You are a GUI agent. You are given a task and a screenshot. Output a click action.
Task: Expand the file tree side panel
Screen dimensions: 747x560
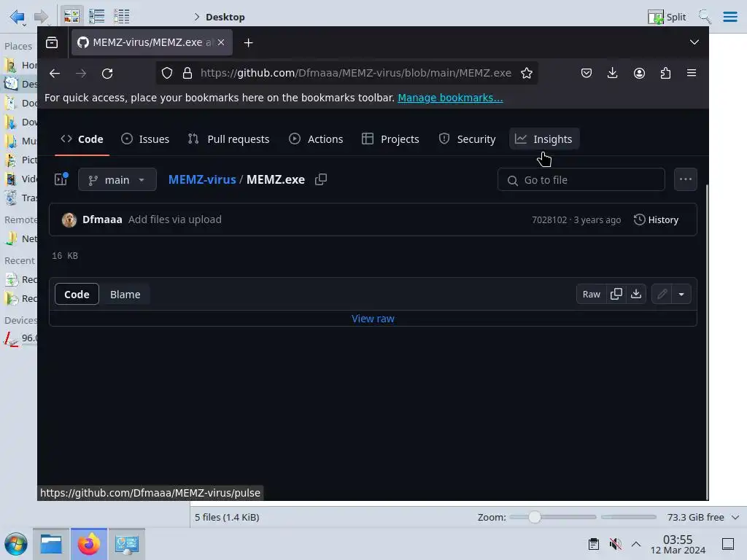(x=61, y=179)
